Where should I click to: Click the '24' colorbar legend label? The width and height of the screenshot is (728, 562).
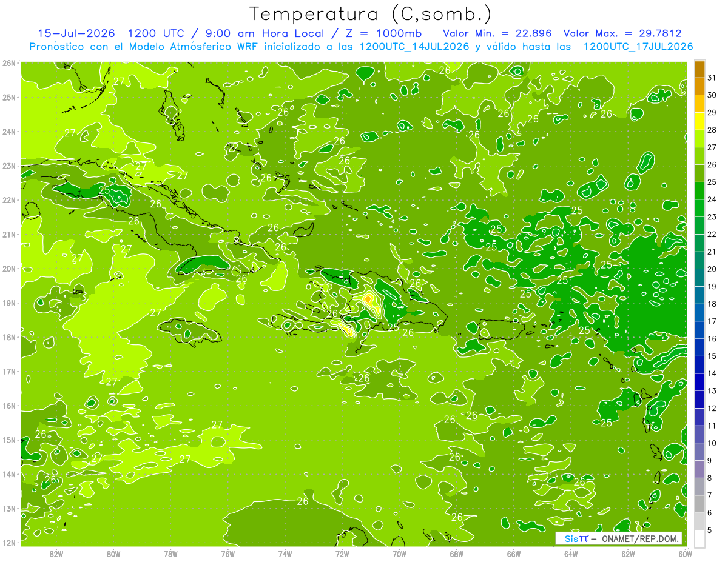click(x=712, y=199)
